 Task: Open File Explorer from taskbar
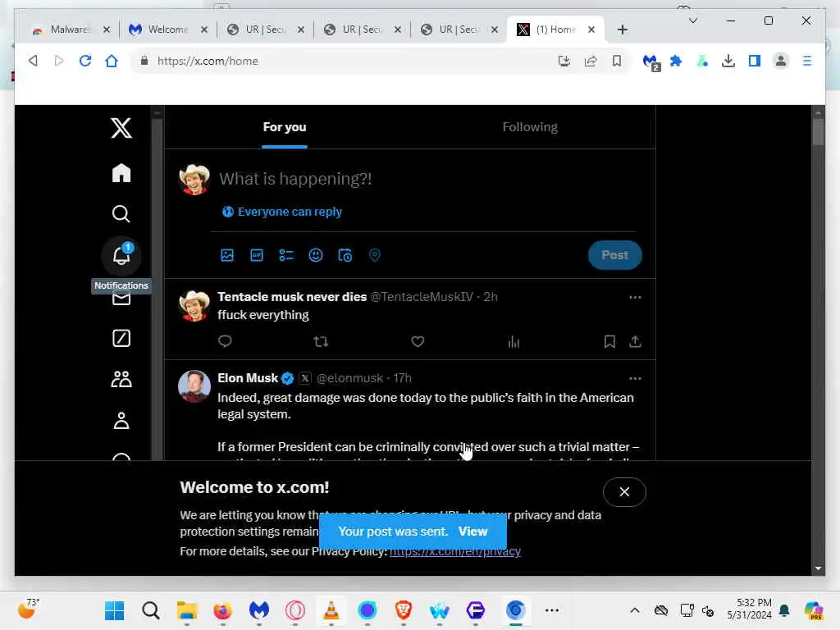[x=187, y=610]
